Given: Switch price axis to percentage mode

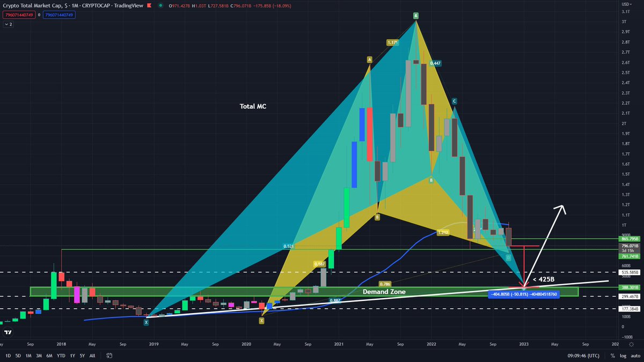Looking at the screenshot, I should click(612, 355).
